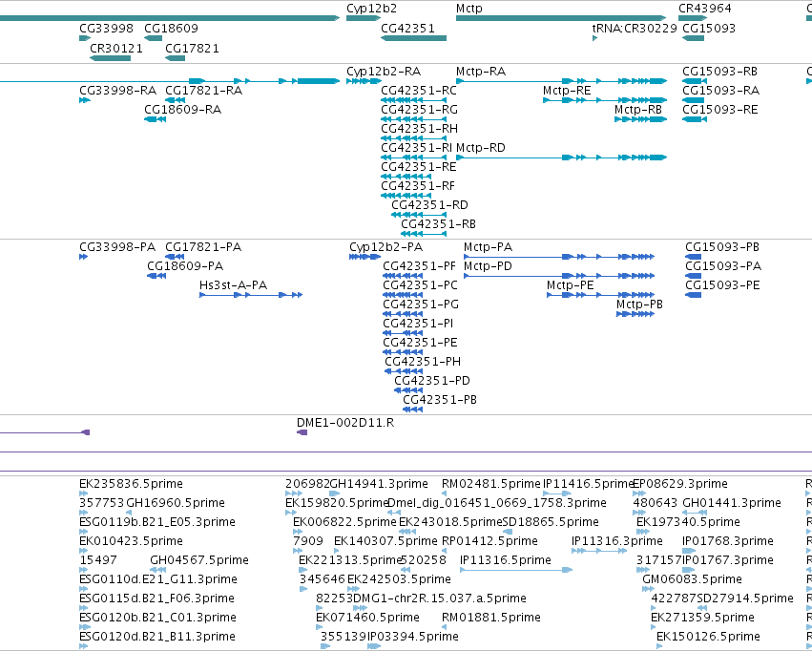
Task: Select the RM01881.5prime EST label
Action: click(x=491, y=618)
